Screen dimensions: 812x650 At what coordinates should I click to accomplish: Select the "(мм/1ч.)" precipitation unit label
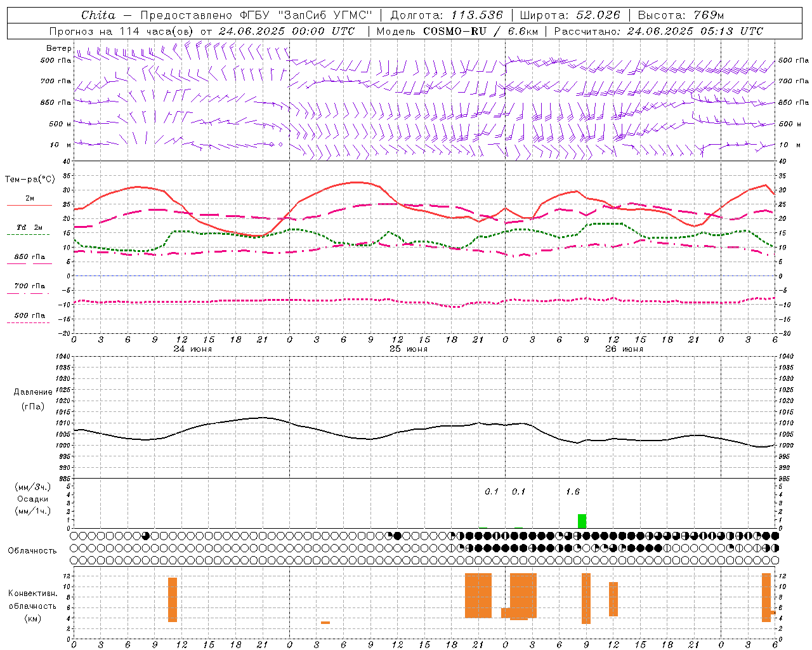33,511
